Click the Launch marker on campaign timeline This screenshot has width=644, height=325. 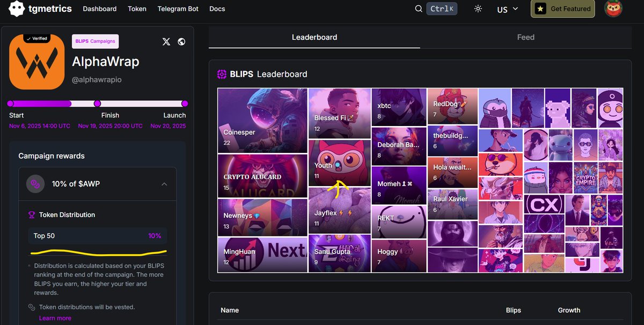[x=185, y=104]
